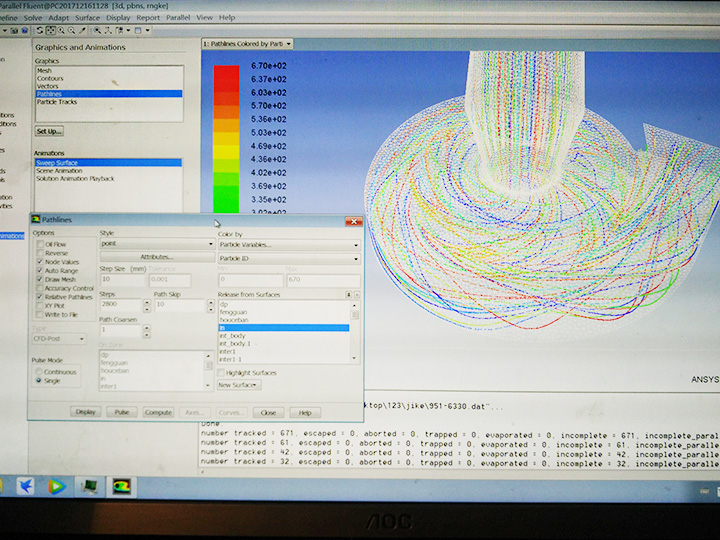
Task: Click the camera screenshot toolbar icon
Action: click(14, 30)
